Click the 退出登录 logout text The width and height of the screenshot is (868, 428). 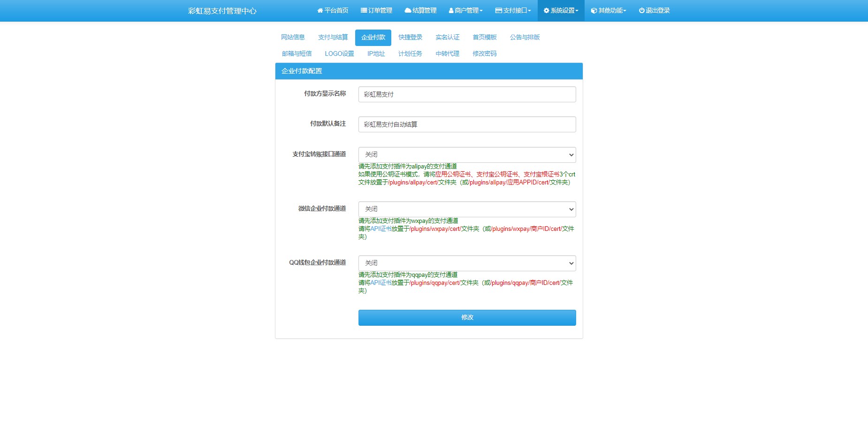pos(658,10)
